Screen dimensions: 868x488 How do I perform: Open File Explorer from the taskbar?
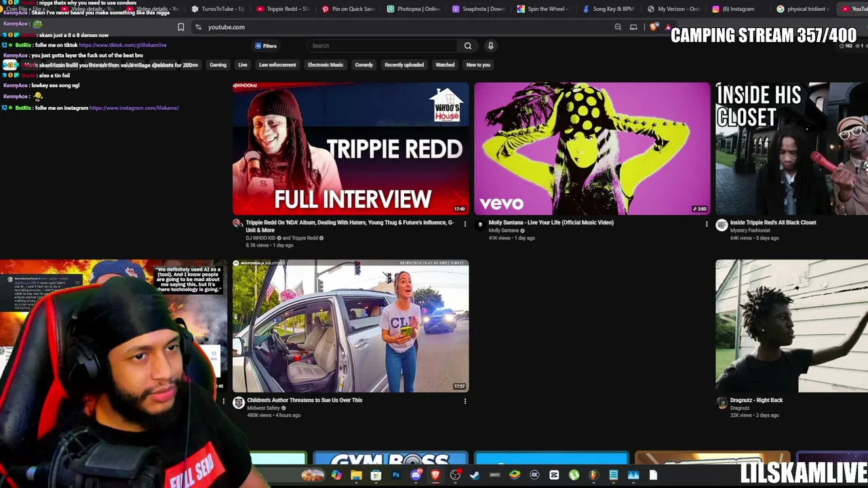[356, 475]
